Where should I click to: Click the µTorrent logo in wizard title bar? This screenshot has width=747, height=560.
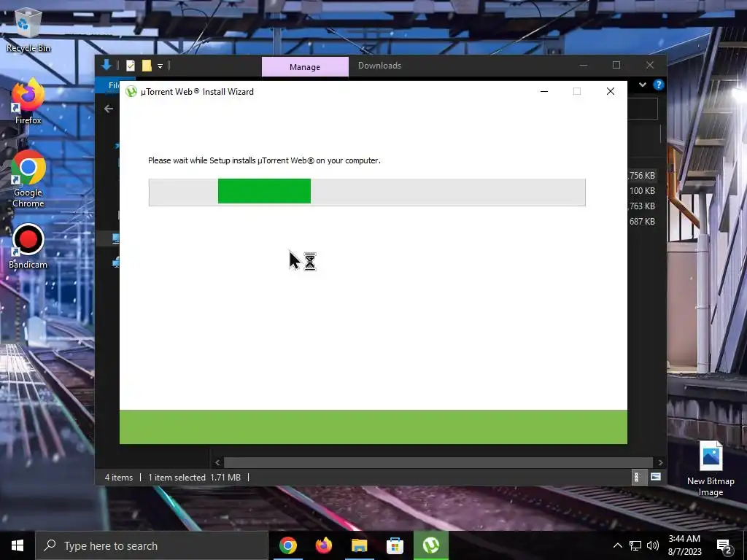pyautogui.click(x=131, y=91)
